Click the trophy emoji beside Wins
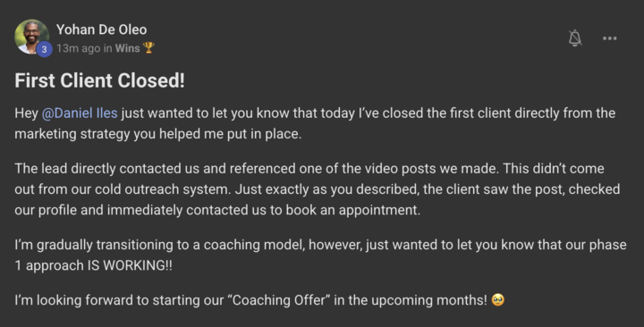644x327 pixels. pos(148,48)
